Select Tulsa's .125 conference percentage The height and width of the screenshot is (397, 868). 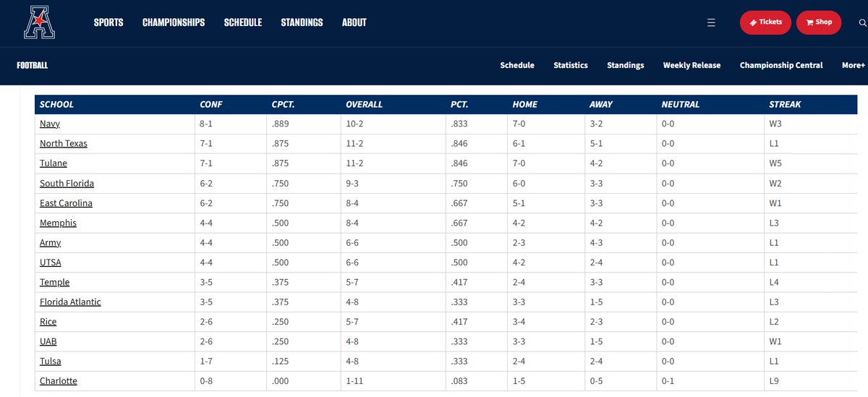[x=281, y=362]
